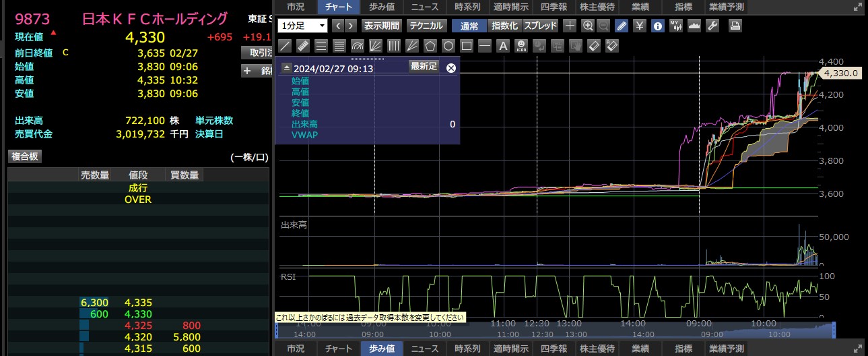This screenshot has height=356, width=868.
Task: Print the chart with printer icon
Action: (x=735, y=26)
